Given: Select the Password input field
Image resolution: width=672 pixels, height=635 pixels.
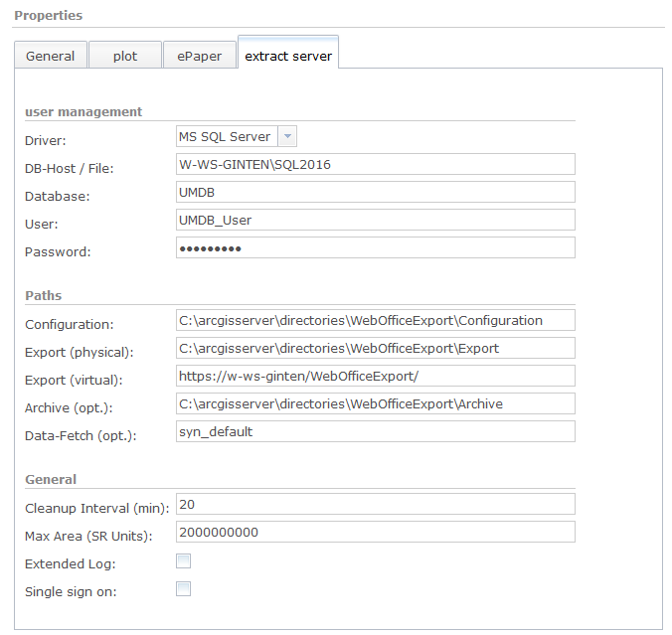Looking at the screenshot, I should (x=376, y=248).
